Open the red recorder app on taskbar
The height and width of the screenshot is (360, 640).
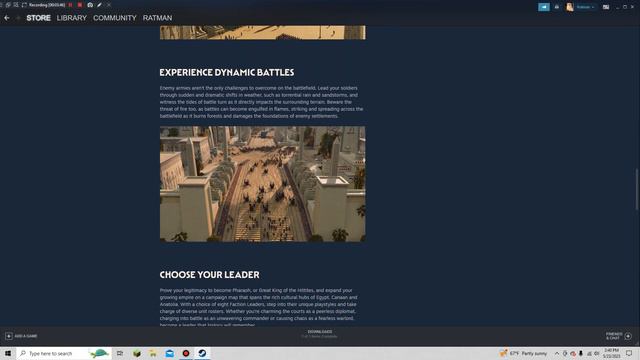pyautogui.click(x=186, y=353)
